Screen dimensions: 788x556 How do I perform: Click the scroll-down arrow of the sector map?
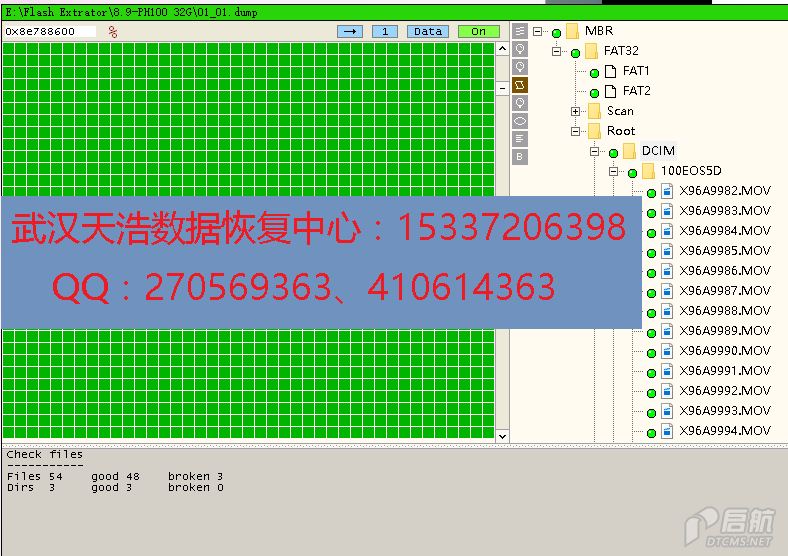pos(503,435)
